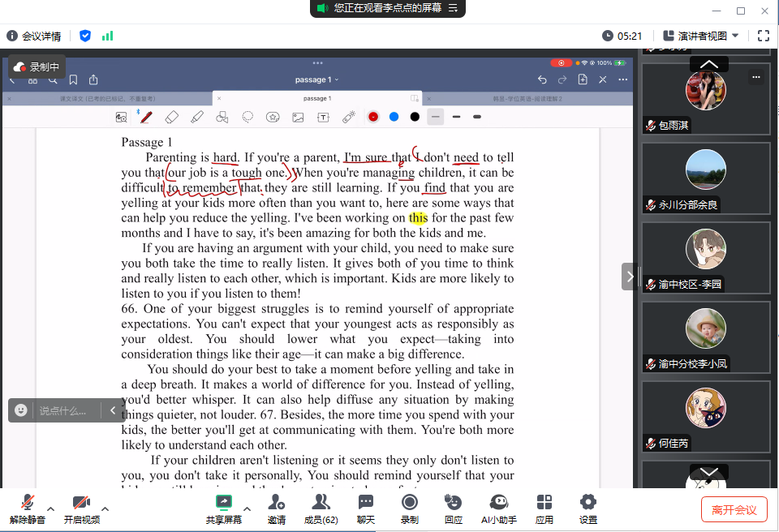Open the network signal strength indicator

pyautogui.click(x=107, y=36)
